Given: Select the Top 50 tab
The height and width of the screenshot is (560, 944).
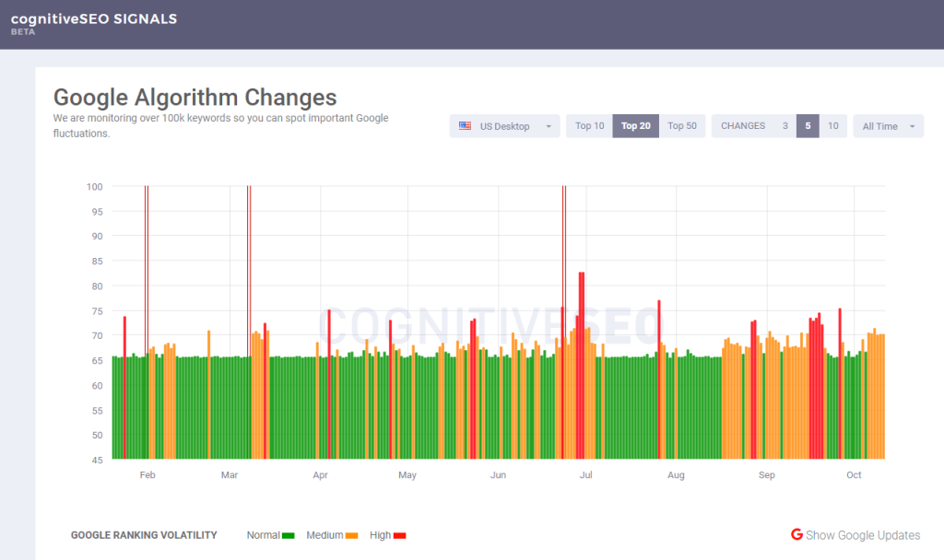Looking at the screenshot, I should coord(682,126).
